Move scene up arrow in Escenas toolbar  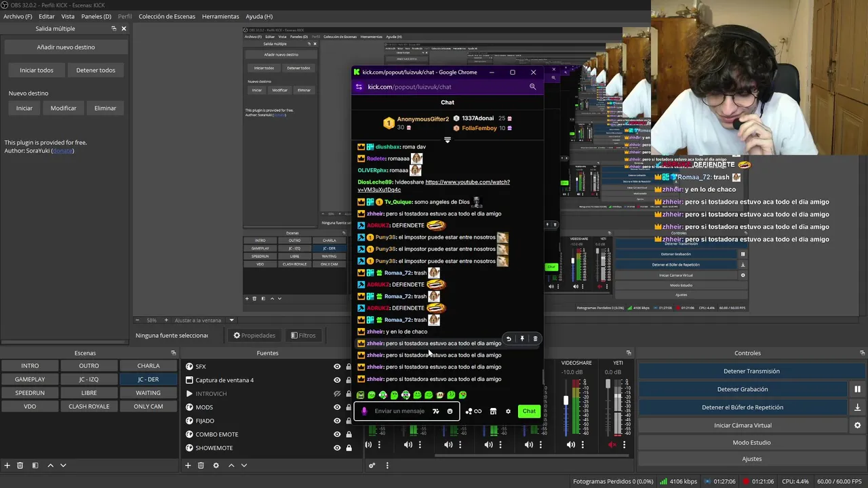click(50, 466)
